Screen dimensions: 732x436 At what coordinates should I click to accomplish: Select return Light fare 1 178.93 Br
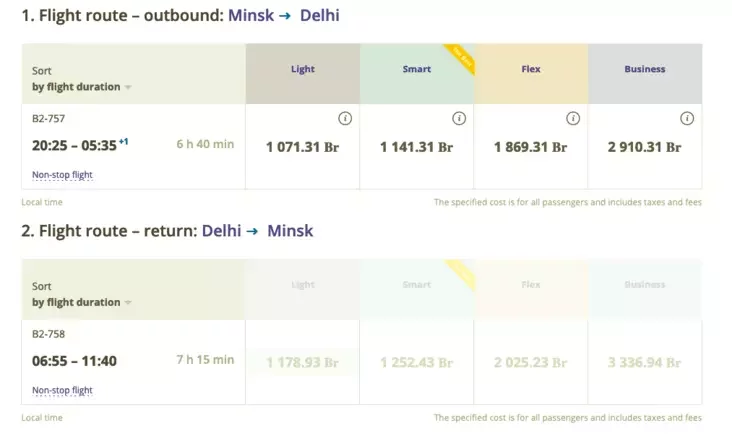coord(303,363)
